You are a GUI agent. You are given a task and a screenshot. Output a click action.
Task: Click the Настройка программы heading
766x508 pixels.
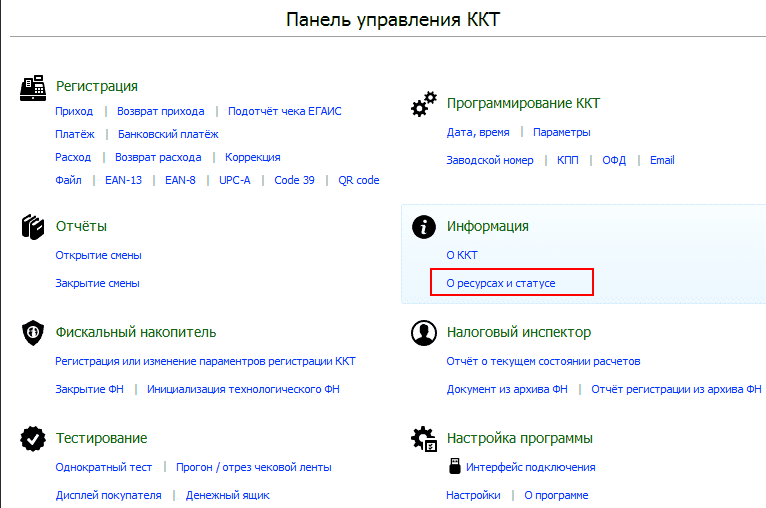point(520,439)
